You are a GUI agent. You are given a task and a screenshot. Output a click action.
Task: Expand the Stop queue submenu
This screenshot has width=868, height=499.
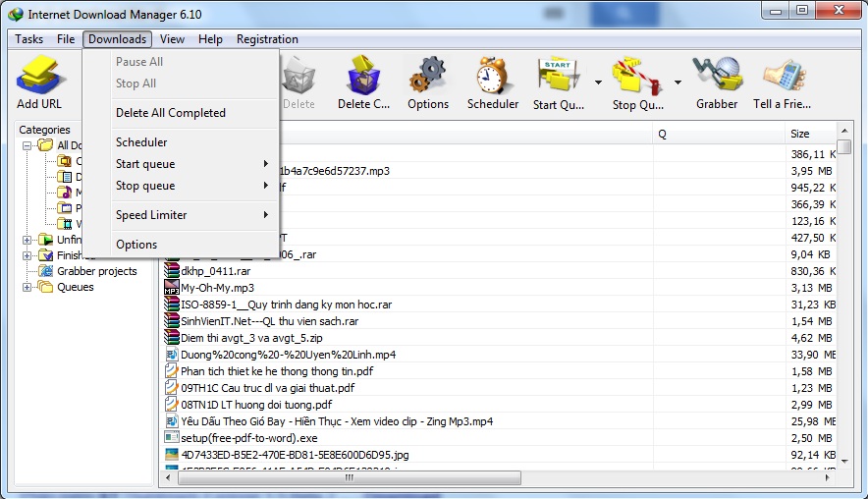click(x=194, y=186)
